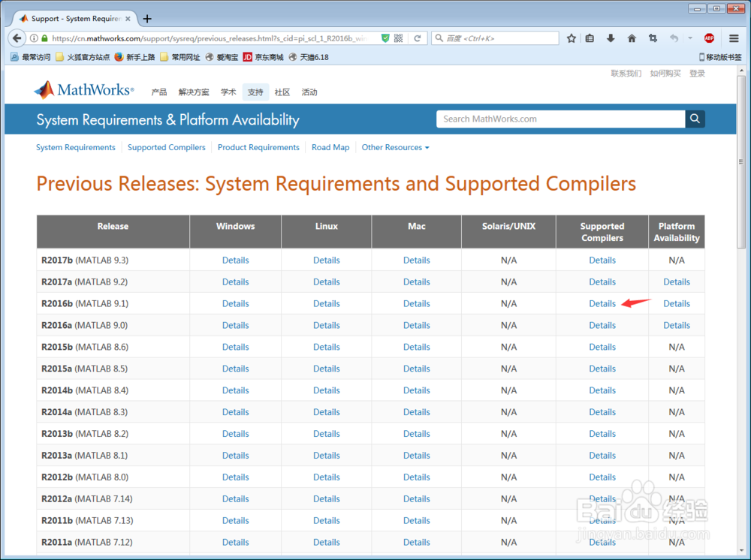751x560 pixels.
Task: Open dropdown arrow next to undo icon
Action: click(690, 38)
